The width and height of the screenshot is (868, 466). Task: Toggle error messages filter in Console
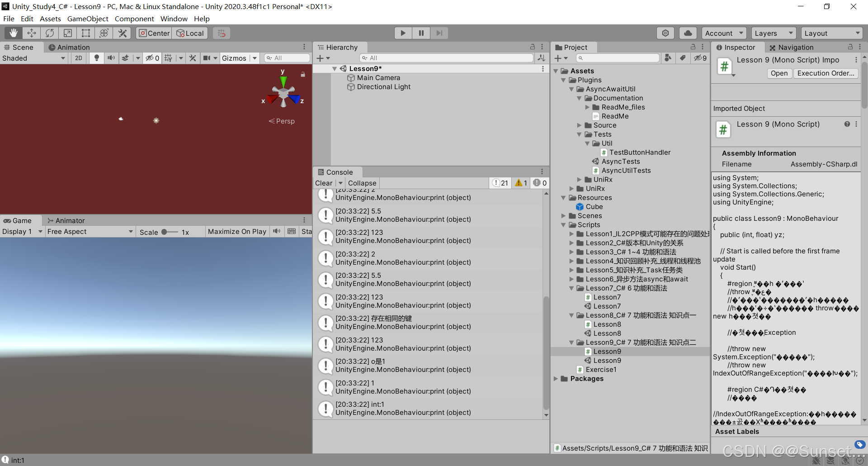point(540,183)
